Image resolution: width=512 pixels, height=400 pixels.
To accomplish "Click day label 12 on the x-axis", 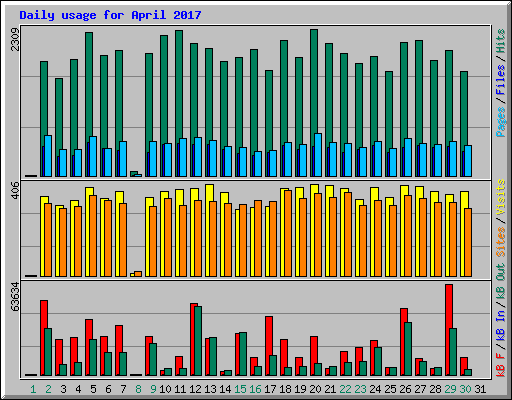I will (x=195, y=389).
